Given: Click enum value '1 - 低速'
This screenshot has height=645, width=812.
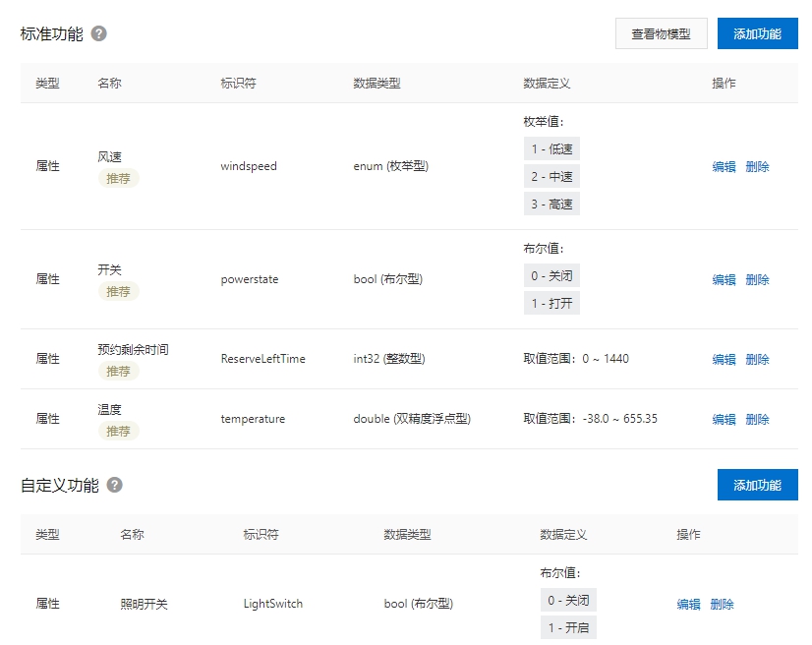Looking at the screenshot, I should click(551, 149).
